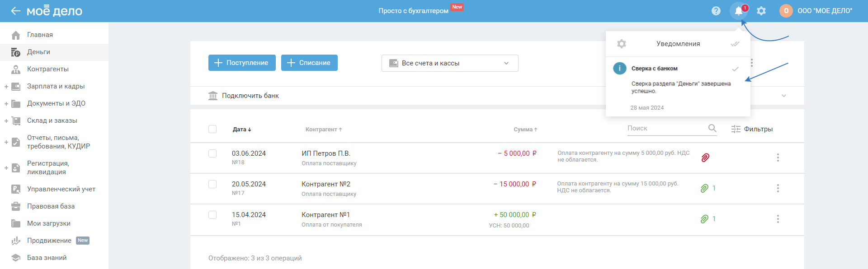This screenshot has height=269, width=868.
Task: Expand Документы и ЭДО plus sign
Action: tap(6, 103)
